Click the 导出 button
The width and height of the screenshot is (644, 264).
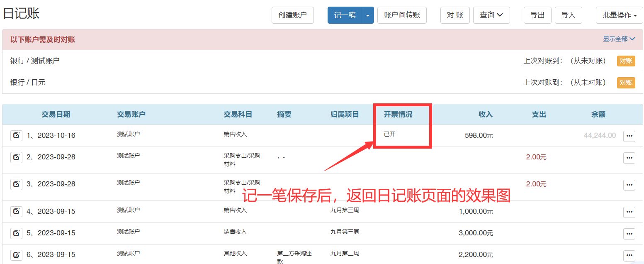pos(537,15)
